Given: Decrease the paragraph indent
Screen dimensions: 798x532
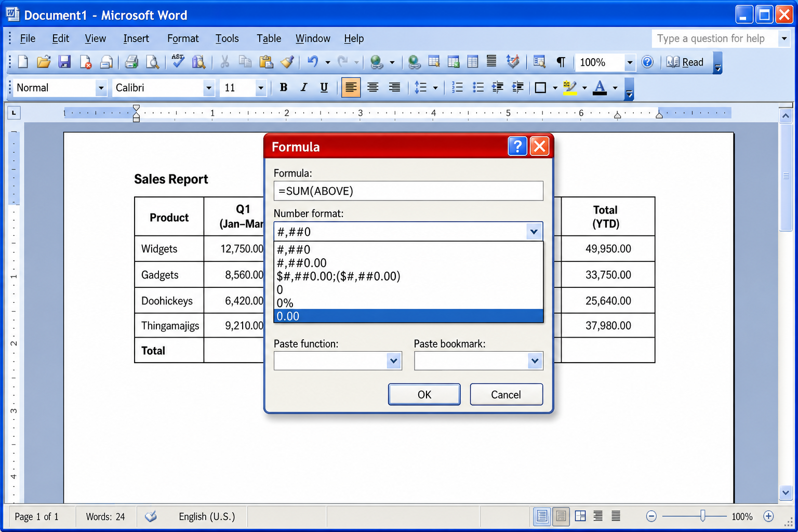Looking at the screenshot, I should tap(498, 87).
